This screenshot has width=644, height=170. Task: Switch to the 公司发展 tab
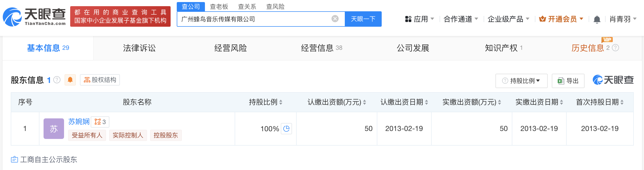click(413, 48)
